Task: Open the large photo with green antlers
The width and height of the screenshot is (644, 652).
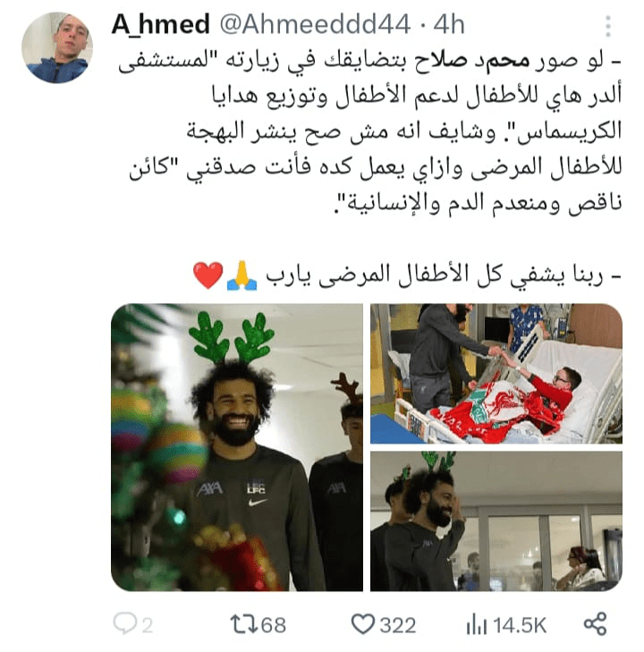Action: [x=237, y=447]
